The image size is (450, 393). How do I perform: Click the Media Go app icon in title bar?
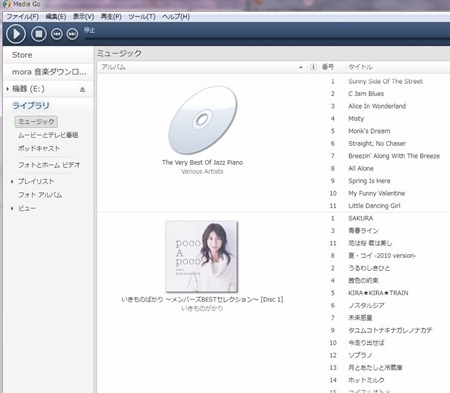tap(7, 4)
